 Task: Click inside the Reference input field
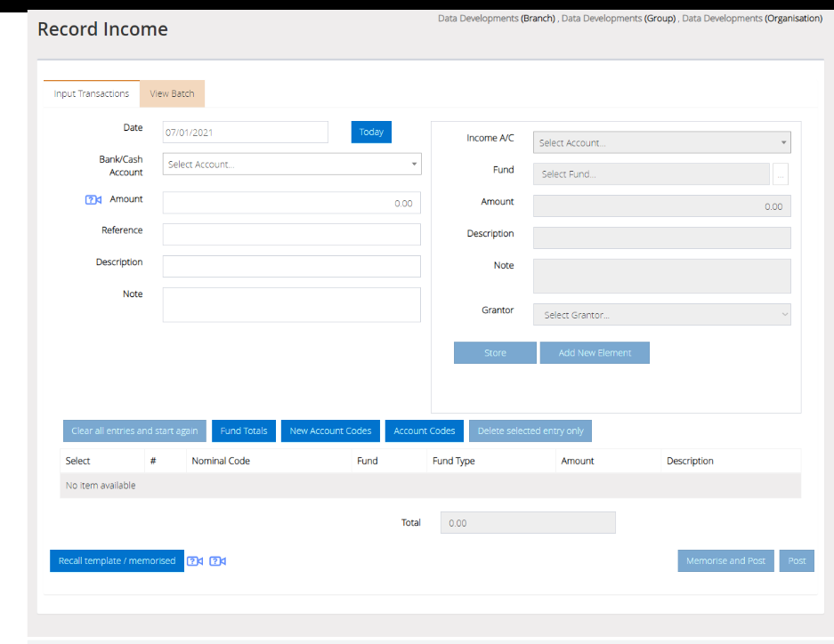[291, 234]
